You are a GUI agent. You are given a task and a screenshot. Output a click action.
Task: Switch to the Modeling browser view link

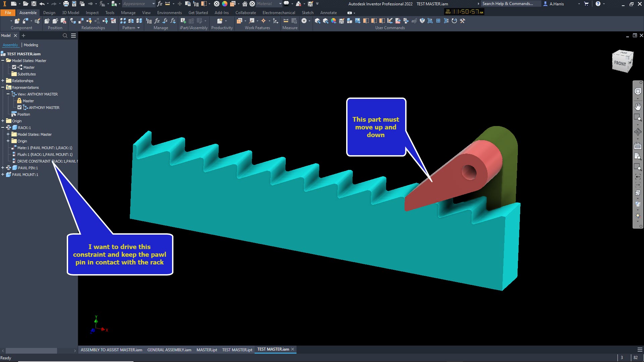coord(31,45)
